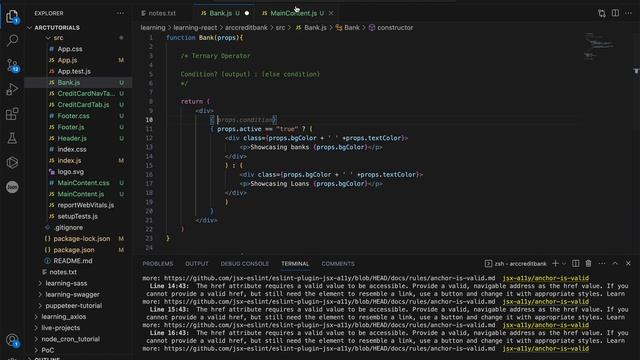Open App.js in the explorer

pos(67,60)
